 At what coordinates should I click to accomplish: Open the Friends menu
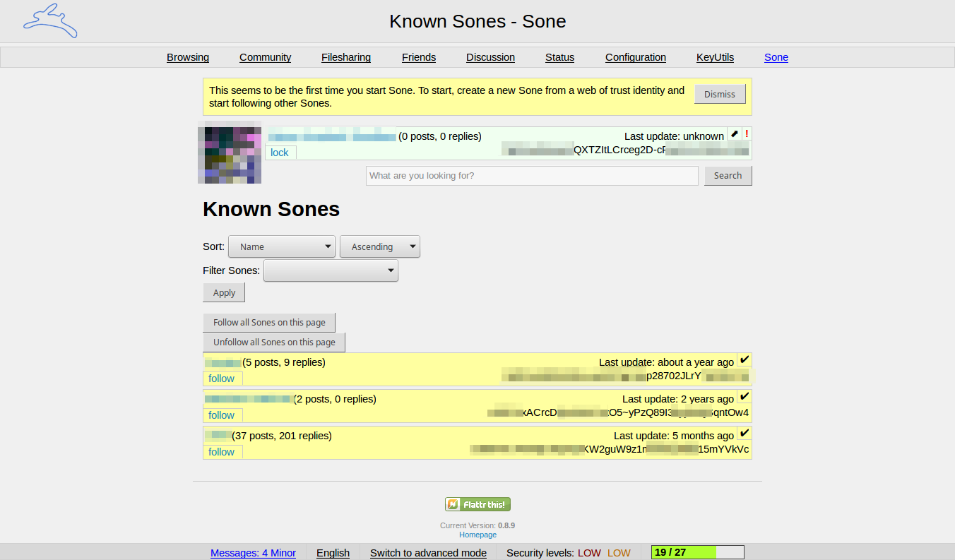point(419,57)
